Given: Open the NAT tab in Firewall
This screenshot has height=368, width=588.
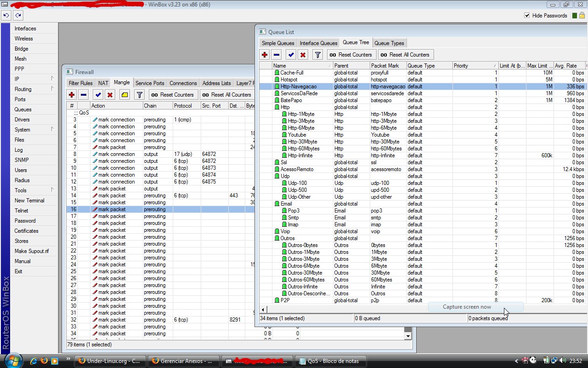Looking at the screenshot, I should [x=103, y=83].
